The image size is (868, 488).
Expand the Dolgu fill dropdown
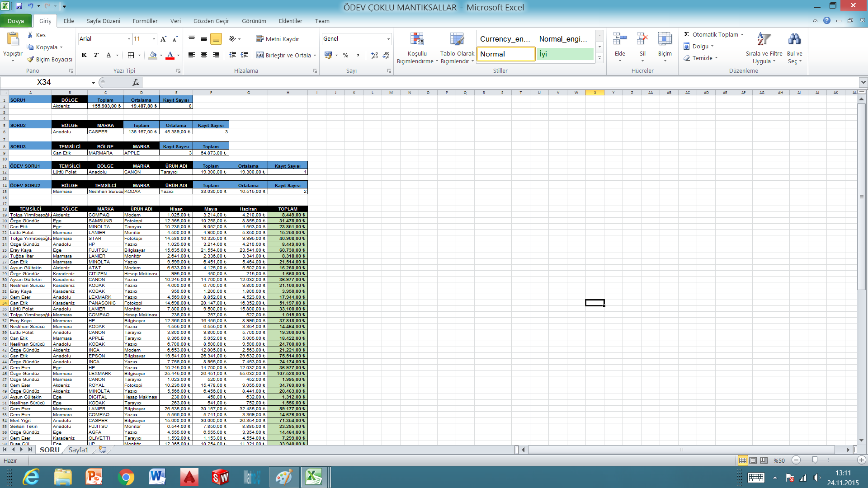coord(712,46)
